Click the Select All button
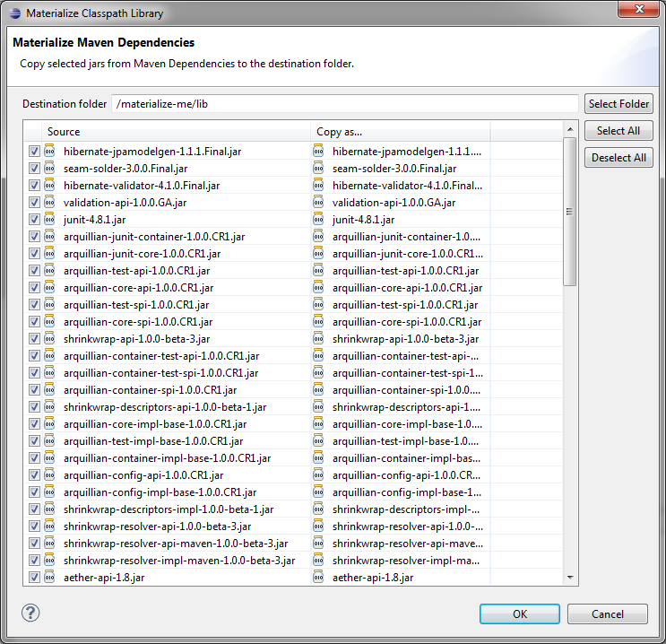This screenshot has width=666, height=644. click(x=618, y=130)
